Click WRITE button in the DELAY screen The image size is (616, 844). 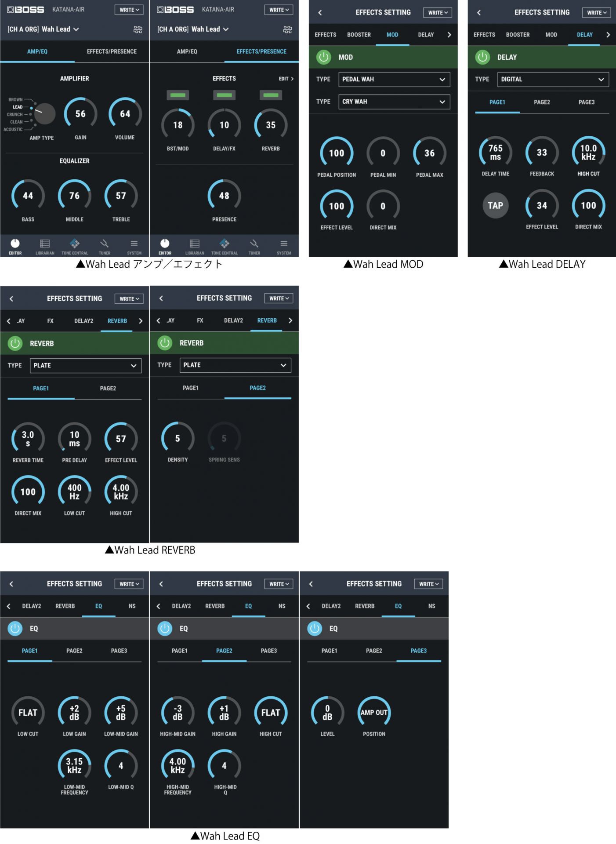click(x=597, y=13)
